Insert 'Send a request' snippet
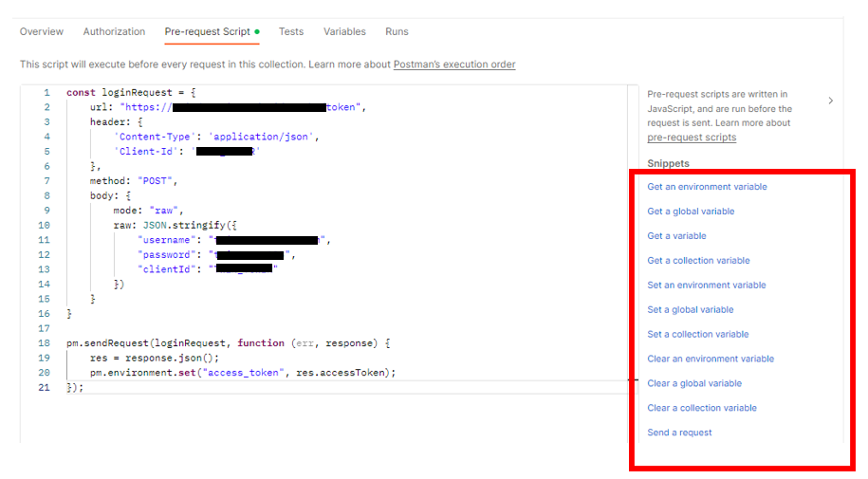The height and width of the screenshot is (479, 868). click(679, 433)
